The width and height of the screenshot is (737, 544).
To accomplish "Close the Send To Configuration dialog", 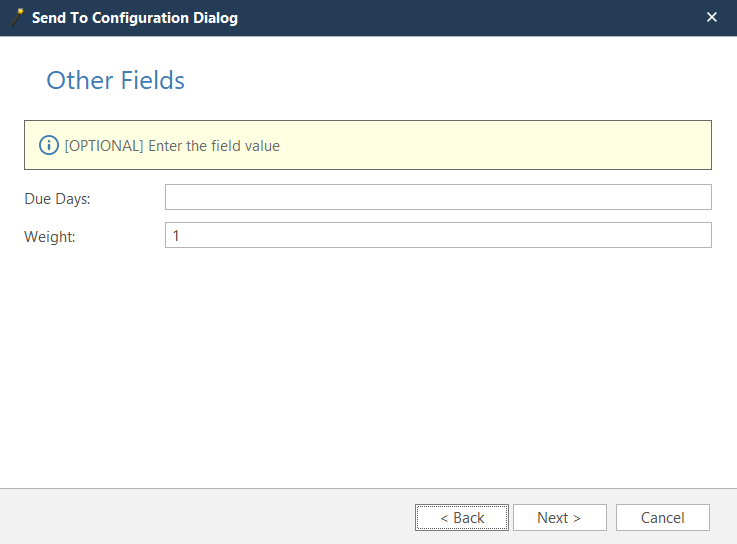I will tap(711, 17).
